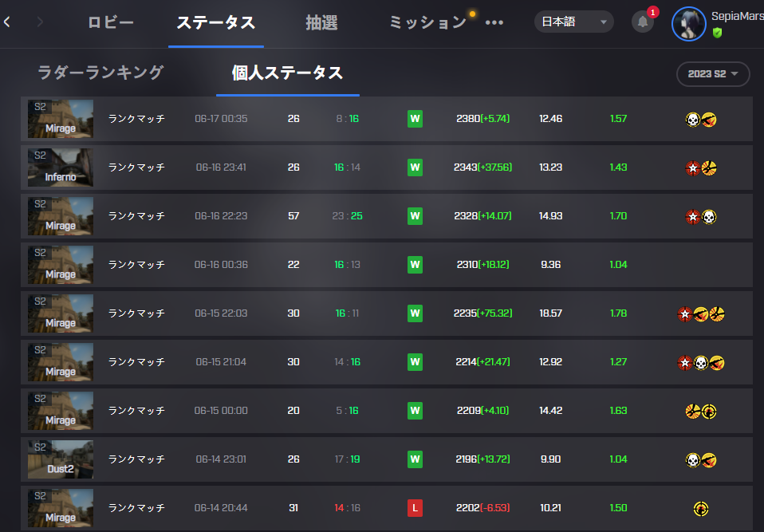The height and width of the screenshot is (532, 764).
Task: Click the date 06-16 00:36
Action: click(x=221, y=265)
